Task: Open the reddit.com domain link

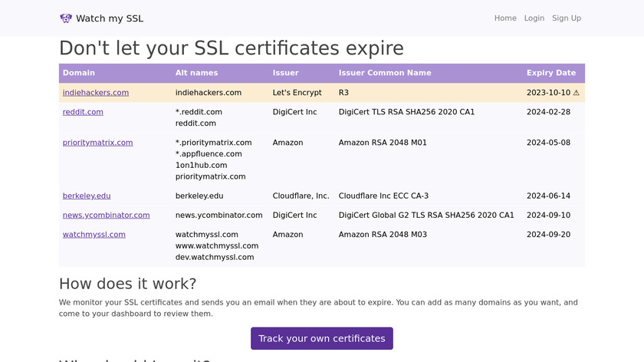Action: 83,112
